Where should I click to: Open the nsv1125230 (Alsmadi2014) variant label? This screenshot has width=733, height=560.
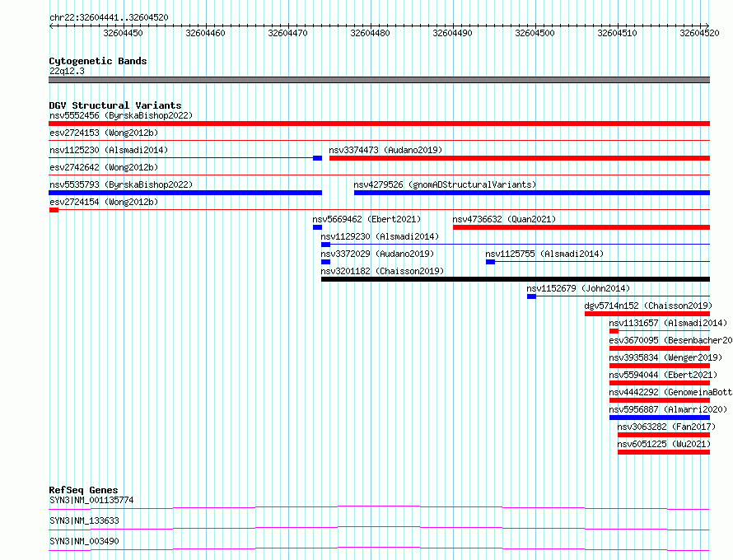(x=109, y=150)
